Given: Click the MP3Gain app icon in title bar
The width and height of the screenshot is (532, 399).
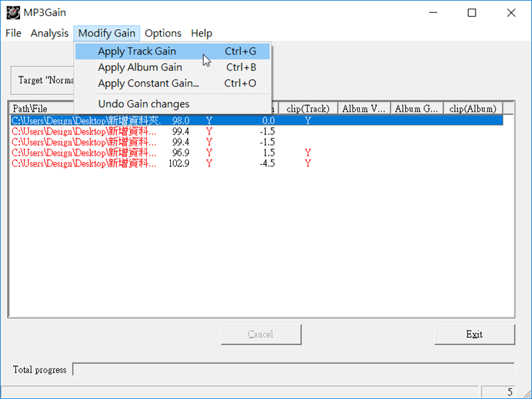Looking at the screenshot, I should (13, 13).
